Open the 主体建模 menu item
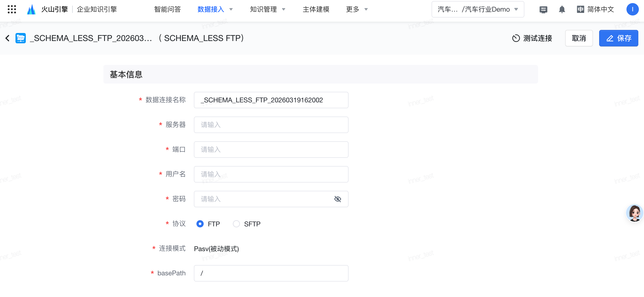This screenshot has width=644, height=297. tap(316, 9)
